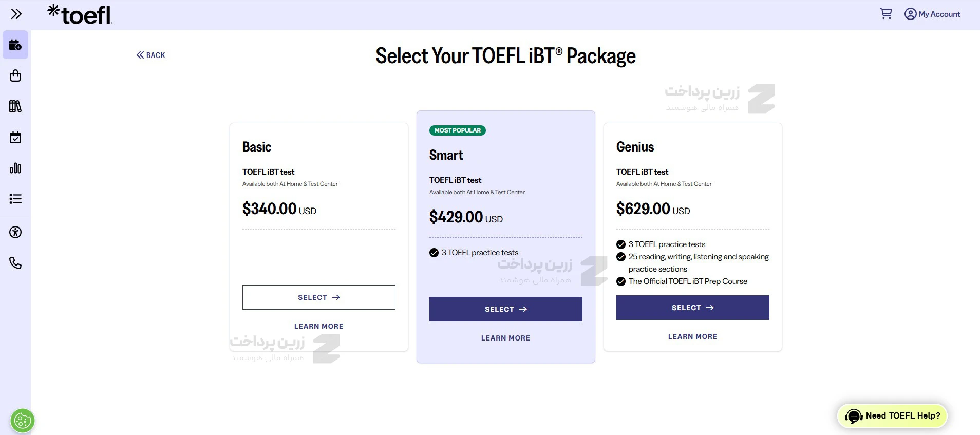Open the shopping bag sidebar icon

click(15, 76)
